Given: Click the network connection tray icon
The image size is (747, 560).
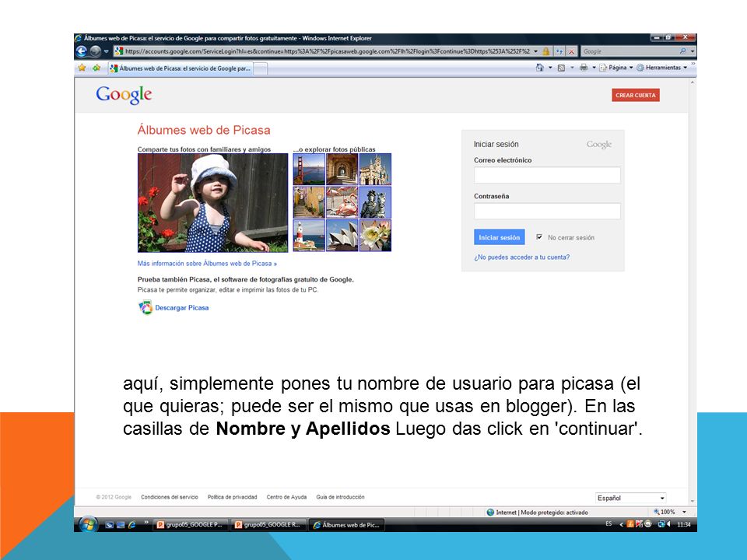Looking at the screenshot, I should coord(661,524).
